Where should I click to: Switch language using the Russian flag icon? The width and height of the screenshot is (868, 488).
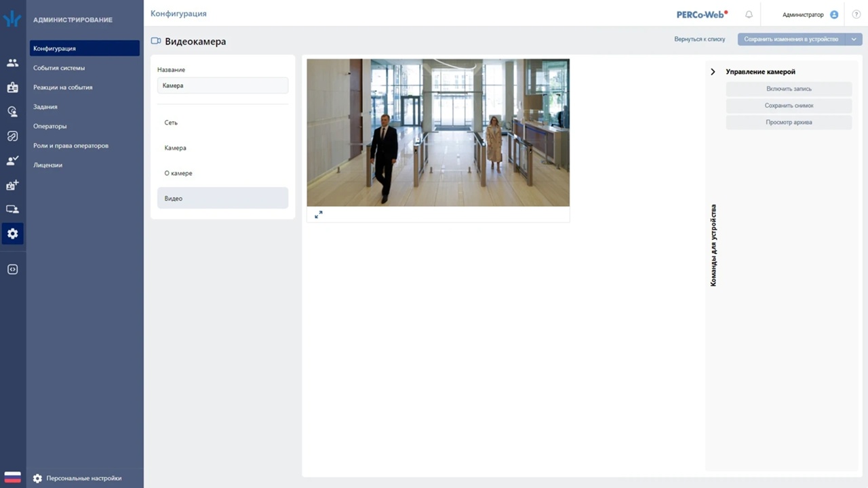point(12,477)
